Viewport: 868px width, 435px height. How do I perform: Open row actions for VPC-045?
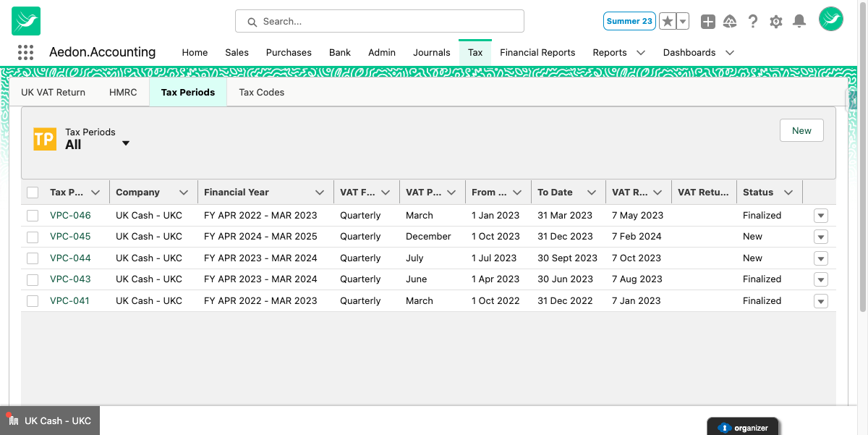820,237
